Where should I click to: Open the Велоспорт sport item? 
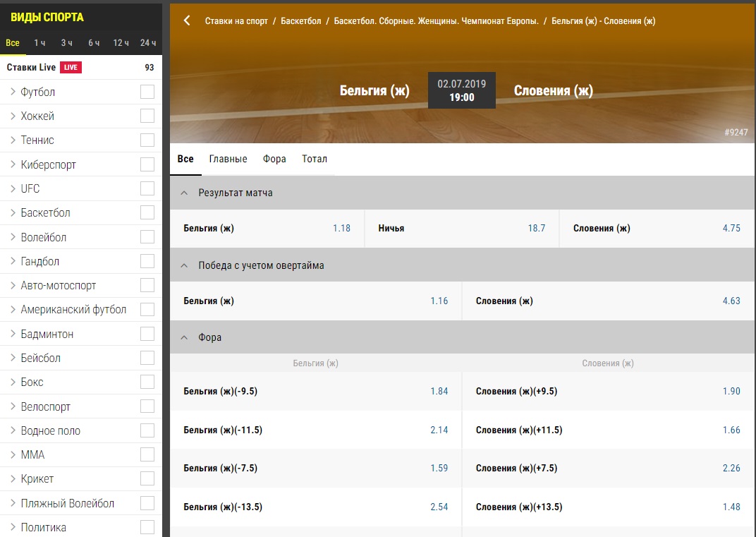45,406
